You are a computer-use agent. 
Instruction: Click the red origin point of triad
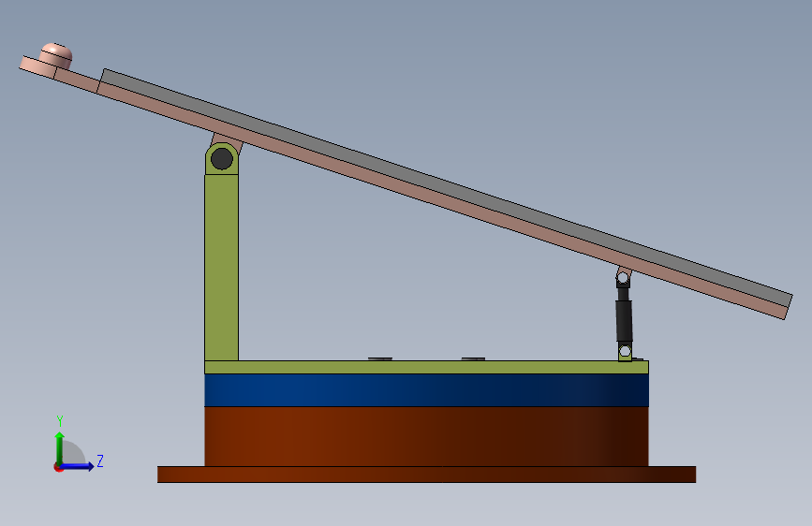[58, 467]
